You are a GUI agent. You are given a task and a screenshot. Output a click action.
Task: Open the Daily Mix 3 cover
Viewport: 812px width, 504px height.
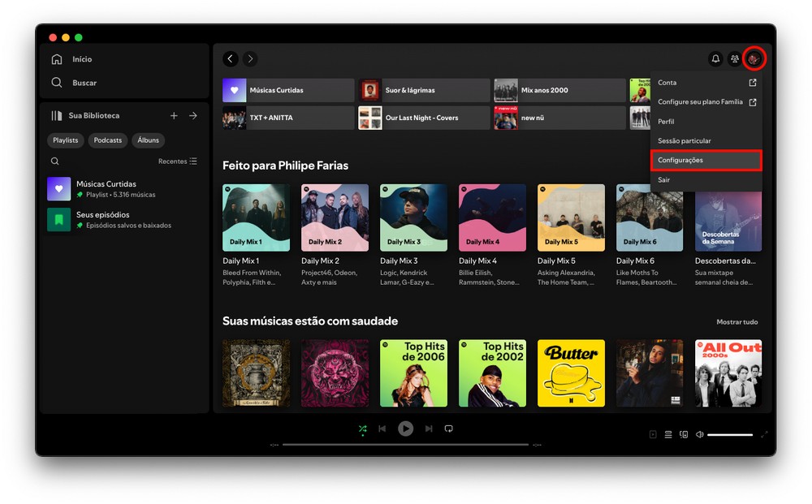point(413,218)
